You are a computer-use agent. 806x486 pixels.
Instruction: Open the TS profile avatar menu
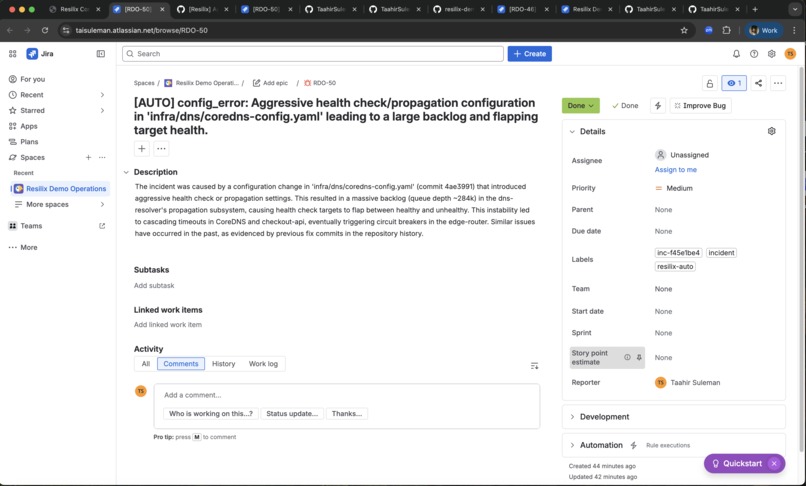pos(790,53)
